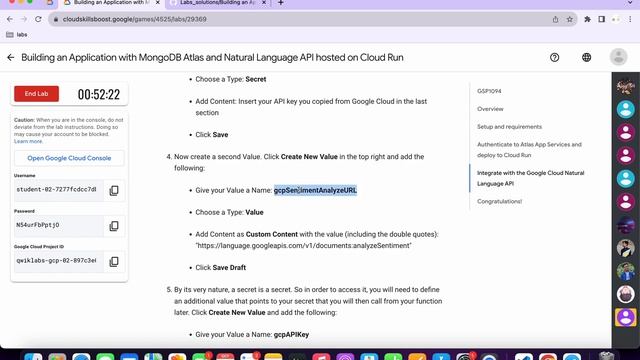This screenshot has height=360, width=640.
Task: Copy the Password with its copy icon
Action: (x=114, y=226)
